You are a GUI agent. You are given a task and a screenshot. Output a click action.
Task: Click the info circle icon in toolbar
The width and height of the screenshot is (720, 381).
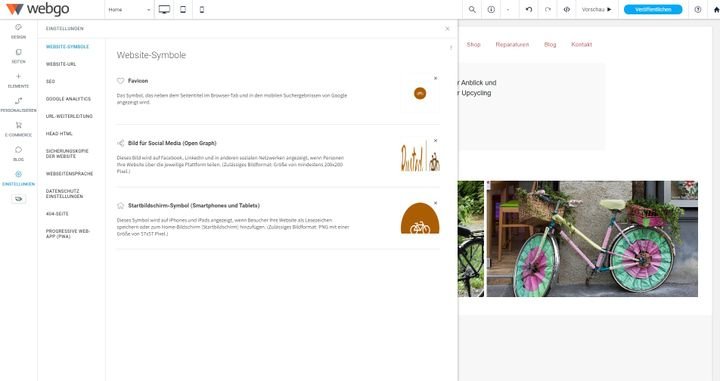(491, 10)
